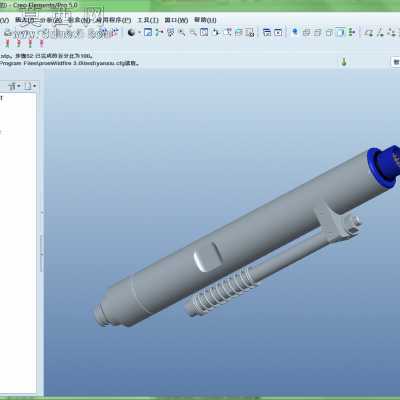Open the layers icon in the toolbar

tap(239, 32)
